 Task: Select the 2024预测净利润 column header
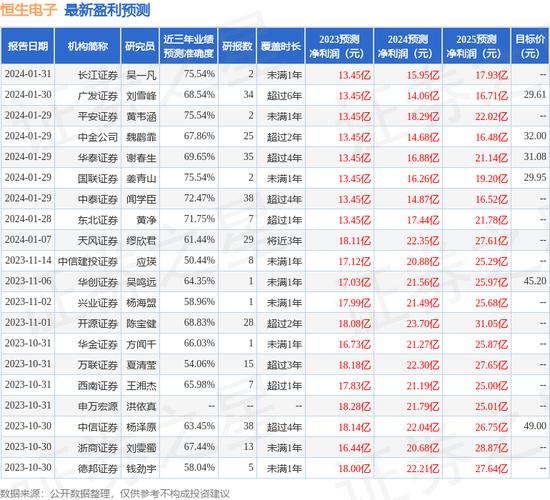[408, 46]
